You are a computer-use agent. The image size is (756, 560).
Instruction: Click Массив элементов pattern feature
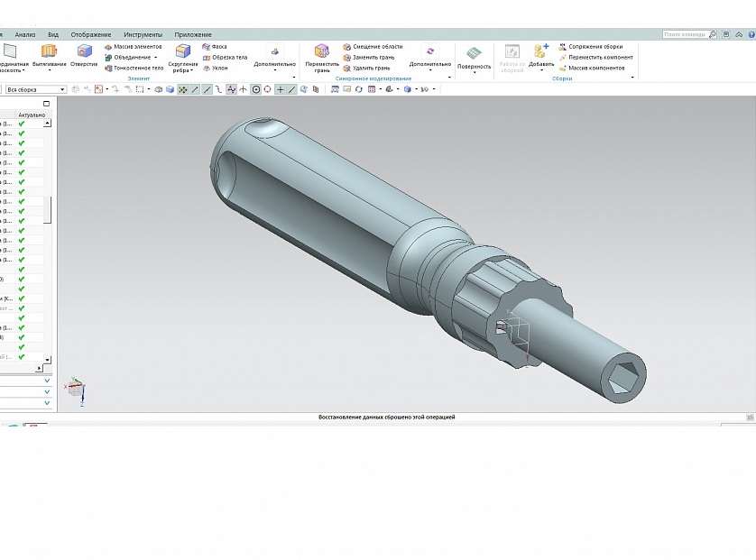(134, 47)
